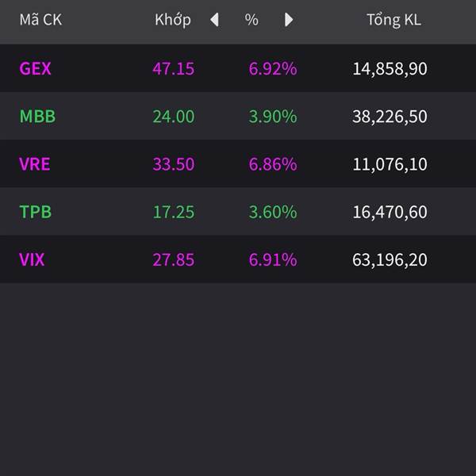Click the % column header

pyautogui.click(x=251, y=20)
